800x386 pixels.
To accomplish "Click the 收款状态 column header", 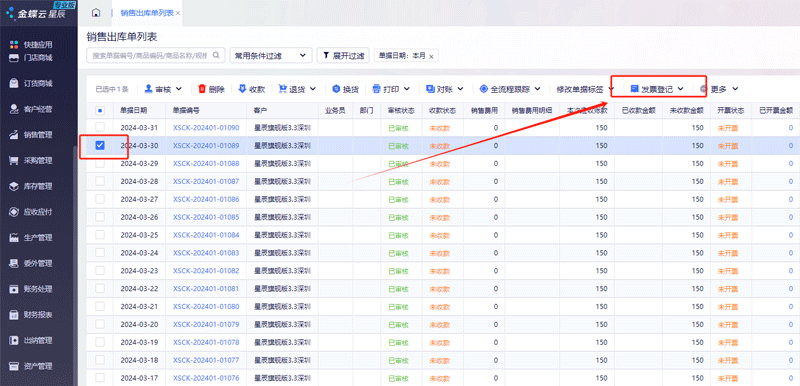I will click(x=442, y=110).
